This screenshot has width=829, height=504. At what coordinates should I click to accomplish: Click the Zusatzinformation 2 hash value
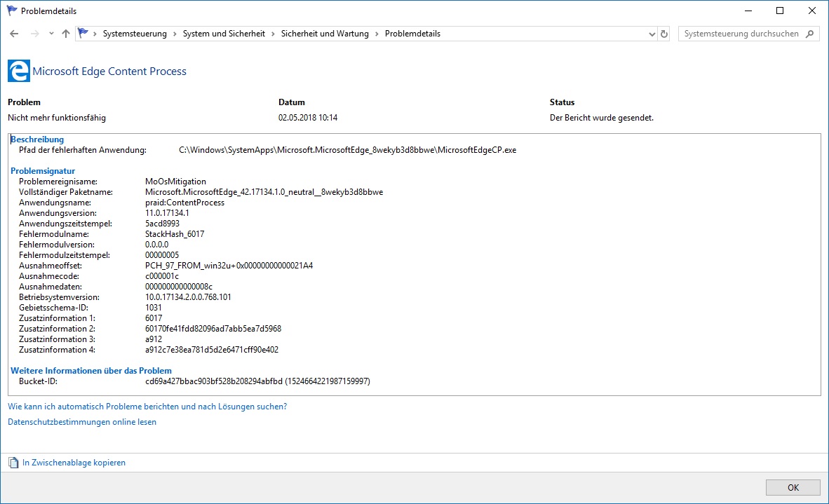(213, 329)
